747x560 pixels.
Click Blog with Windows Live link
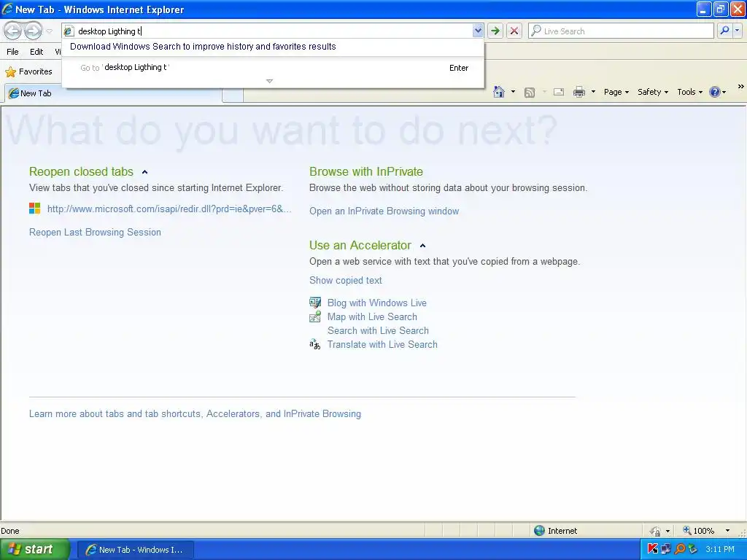point(377,303)
